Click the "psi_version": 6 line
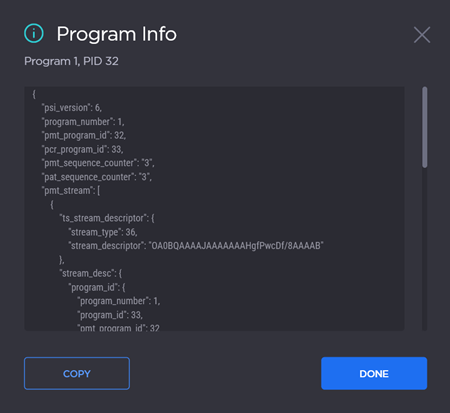Screen dimensions: 450x413 coord(72,108)
